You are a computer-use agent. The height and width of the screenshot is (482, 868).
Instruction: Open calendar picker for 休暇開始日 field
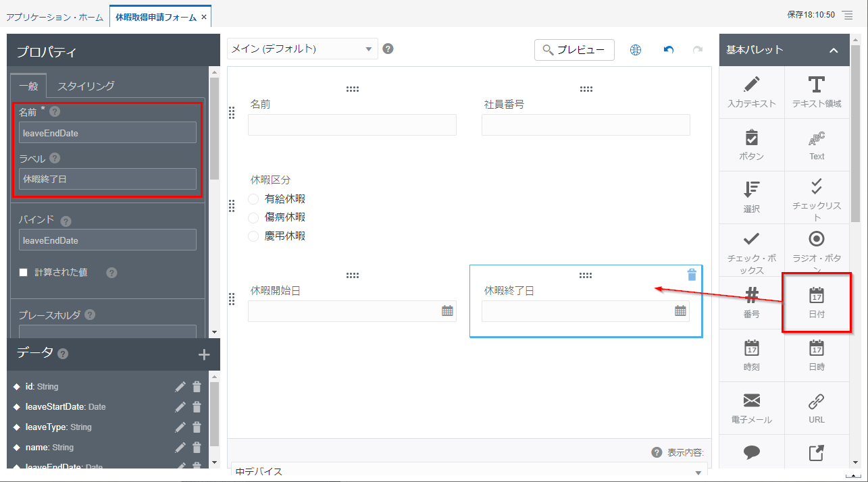click(447, 311)
